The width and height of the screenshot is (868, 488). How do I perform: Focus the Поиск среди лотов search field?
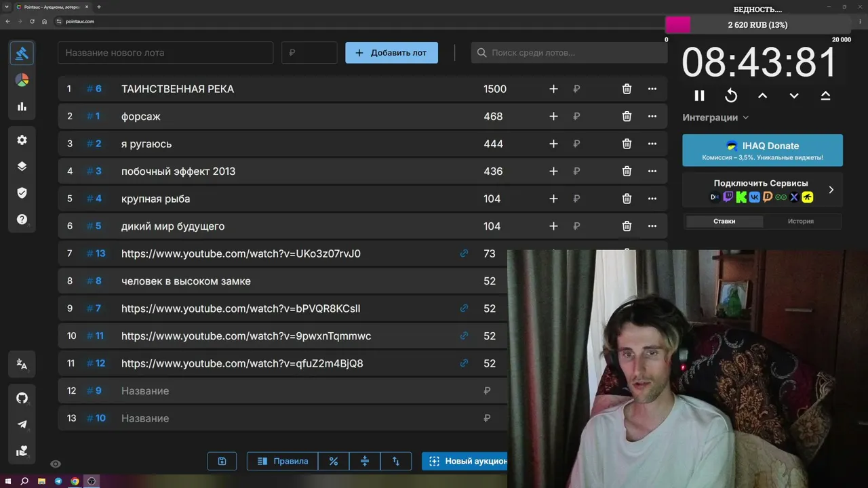point(569,53)
